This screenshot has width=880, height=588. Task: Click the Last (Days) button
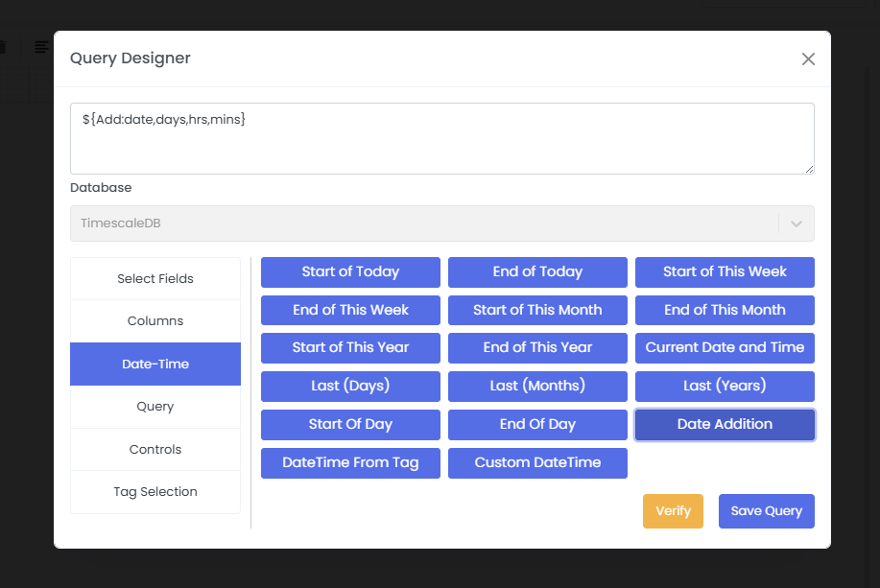pyautogui.click(x=350, y=386)
